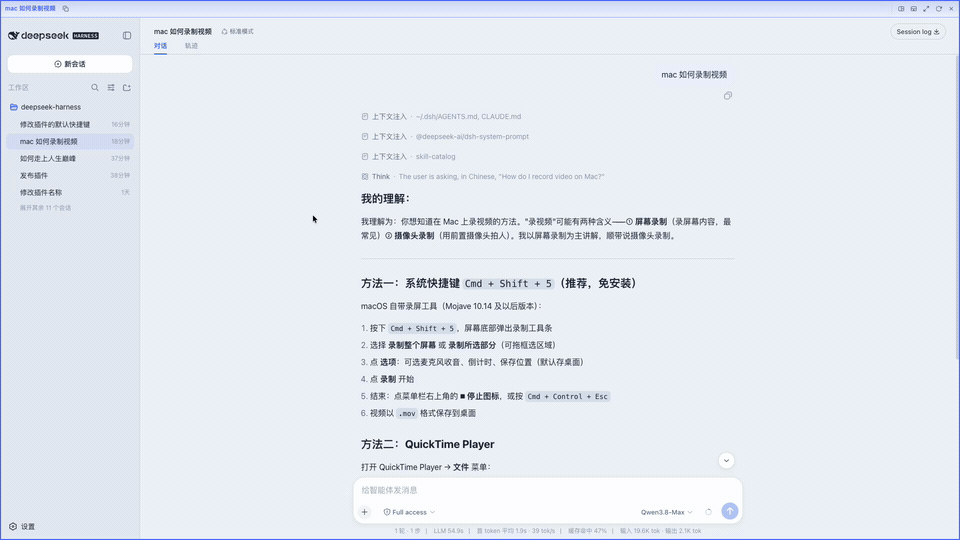Image resolution: width=960 pixels, height=540 pixels.
Task: Expand skill-catalog context injection entry
Action: tap(408, 157)
